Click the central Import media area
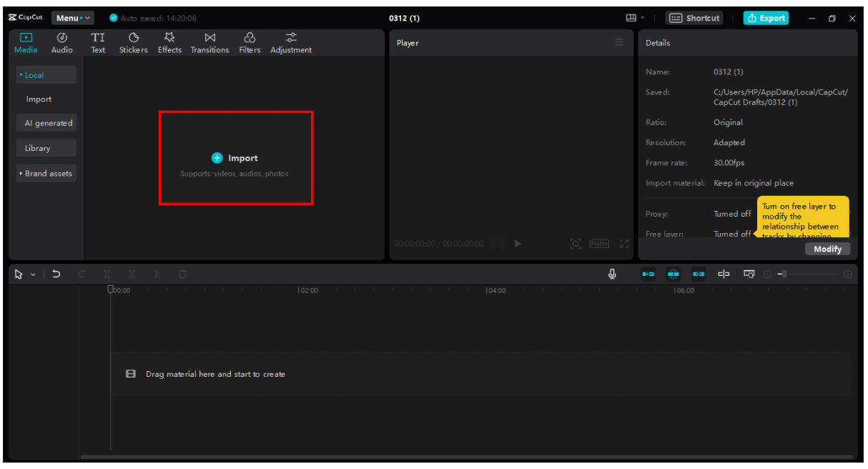This screenshot has width=868, height=469. pos(236,158)
